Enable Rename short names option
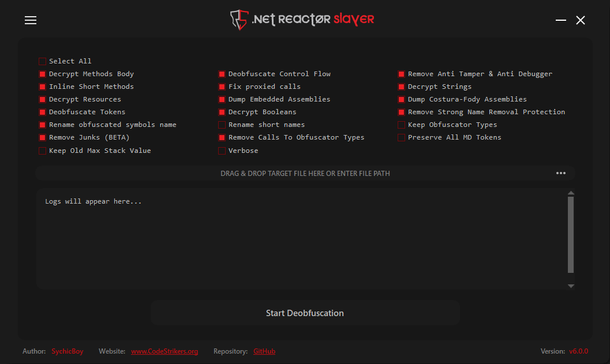Viewport: 610px width, 364px height. (222, 125)
